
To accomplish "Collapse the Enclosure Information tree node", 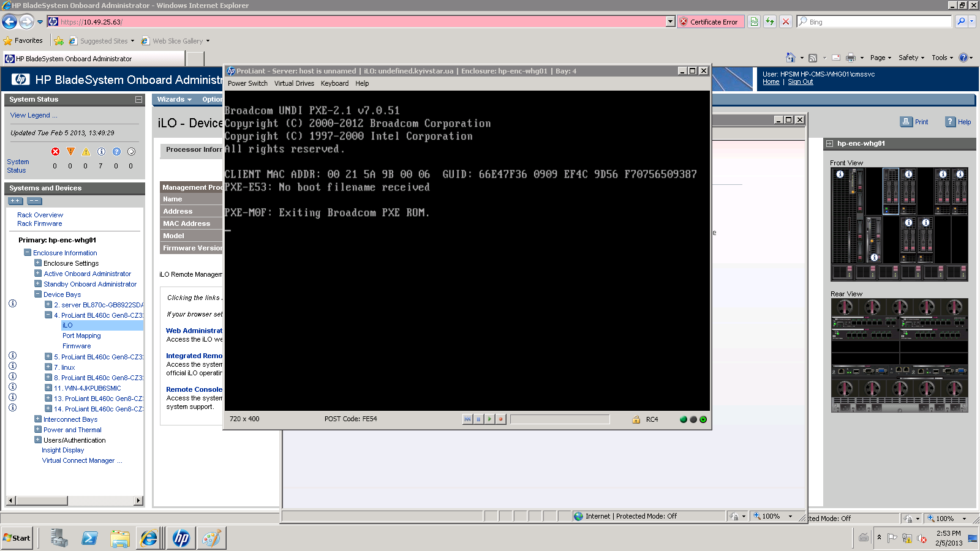I will [x=28, y=252].
